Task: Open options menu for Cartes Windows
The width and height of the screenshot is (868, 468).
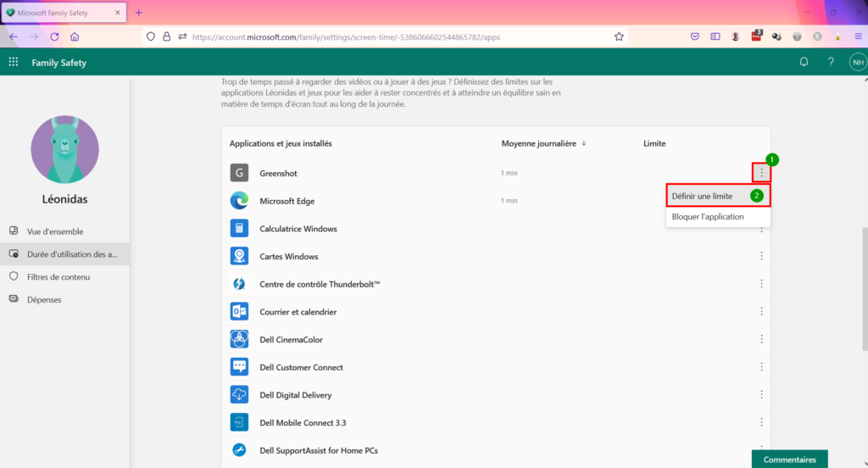Action: pos(761,256)
